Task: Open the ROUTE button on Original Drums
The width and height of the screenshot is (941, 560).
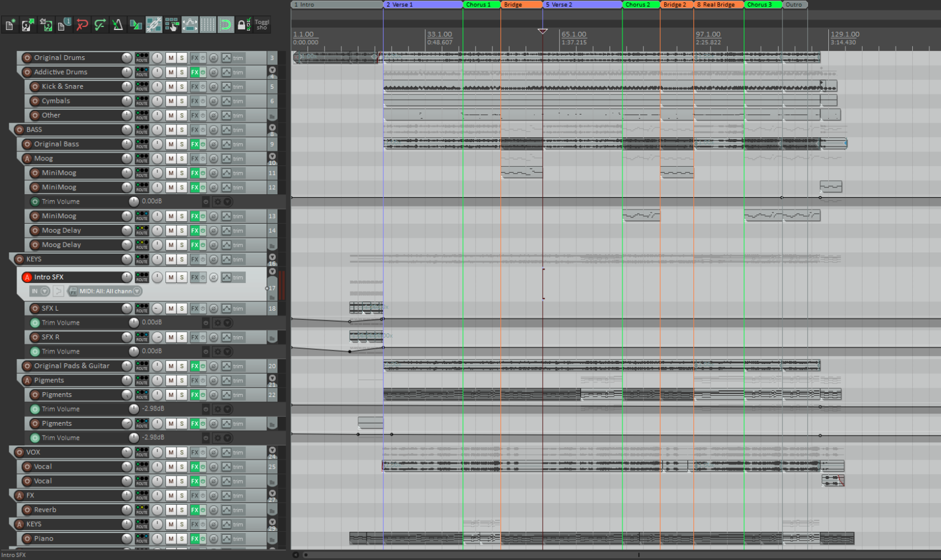Action: tap(142, 58)
